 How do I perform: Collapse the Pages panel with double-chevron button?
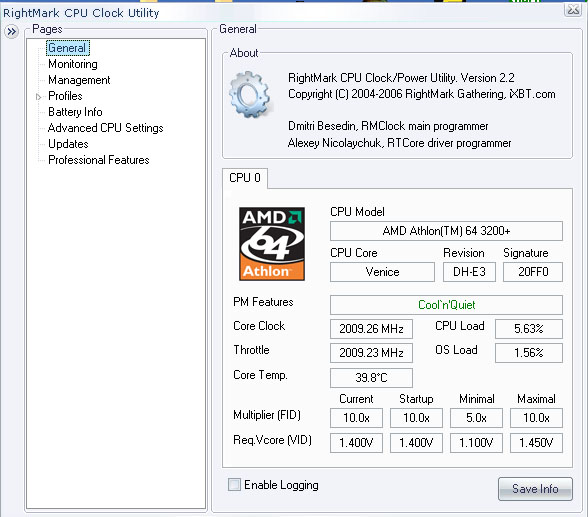coord(12,32)
